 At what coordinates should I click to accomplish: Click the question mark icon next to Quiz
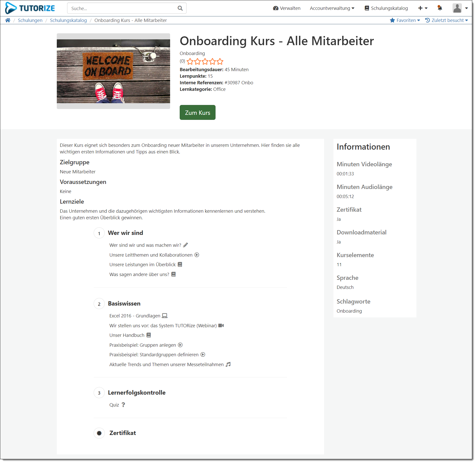pyautogui.click(x=123, y=405)
